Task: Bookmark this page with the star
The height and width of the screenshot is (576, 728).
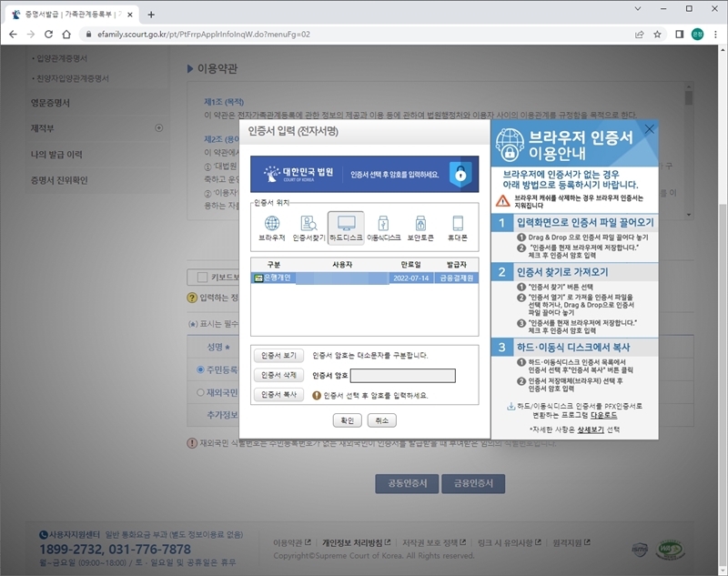Action: pyautogui.click(x=657, y=35)
